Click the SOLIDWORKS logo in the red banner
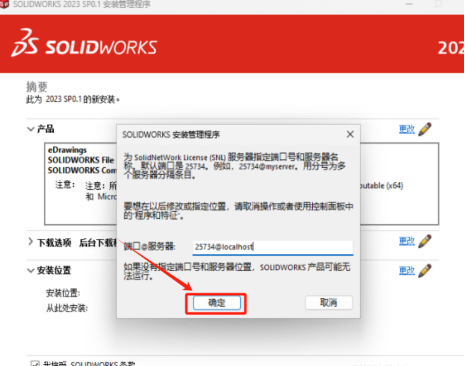 point(84,43)
